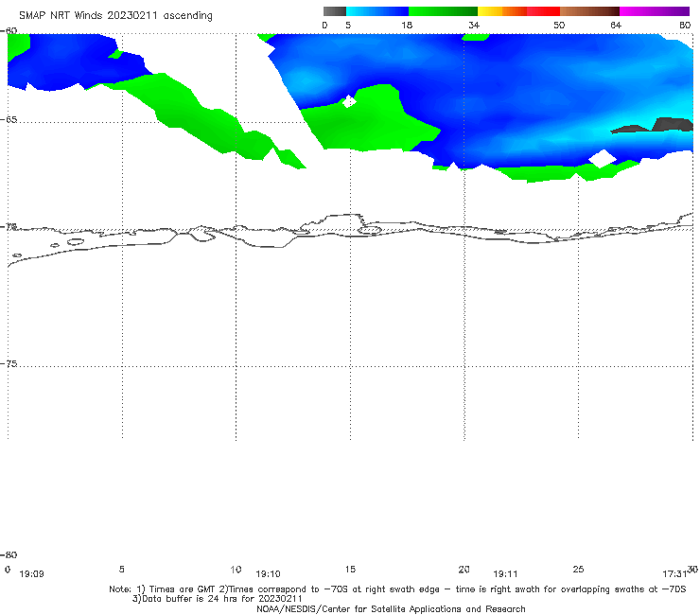Click the longitude axis label 30
Viewport: 700px width, 615px height.
692,569
